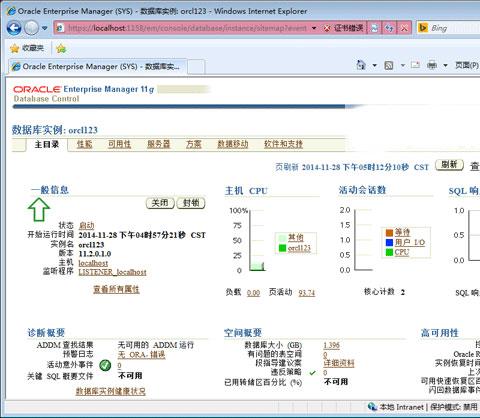Open the Favorites (收藏夹) star button

point(27,48)
